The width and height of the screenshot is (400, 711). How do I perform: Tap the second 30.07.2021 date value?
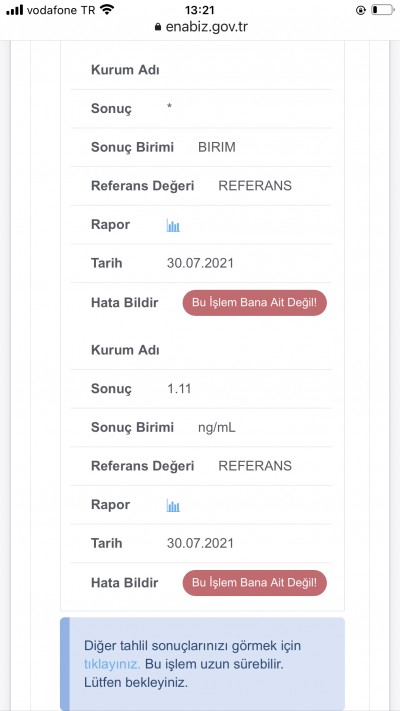click(x=200, y=543)
